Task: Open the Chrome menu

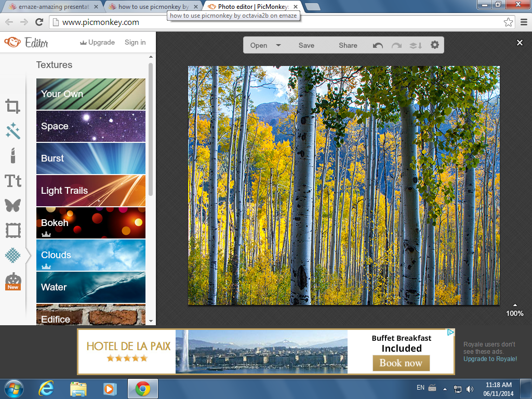Action: click(524, 22)
